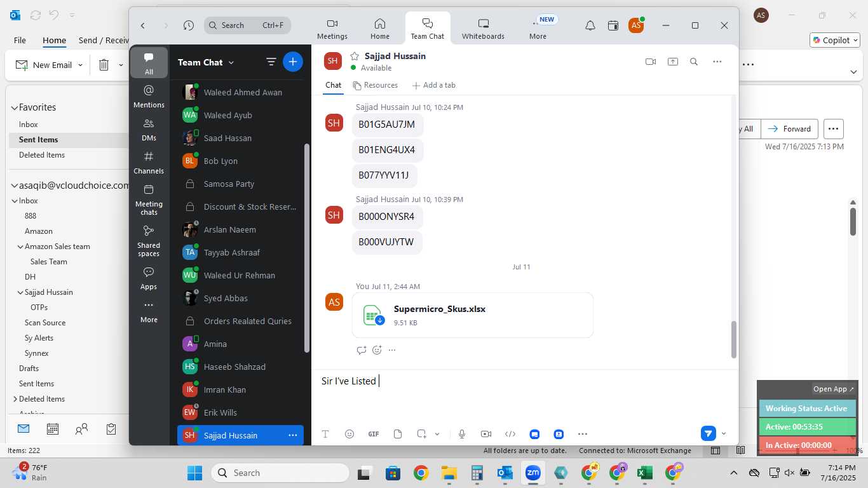
Task: Open the Channels section in sidebar
Action: [x=149, y=162]
